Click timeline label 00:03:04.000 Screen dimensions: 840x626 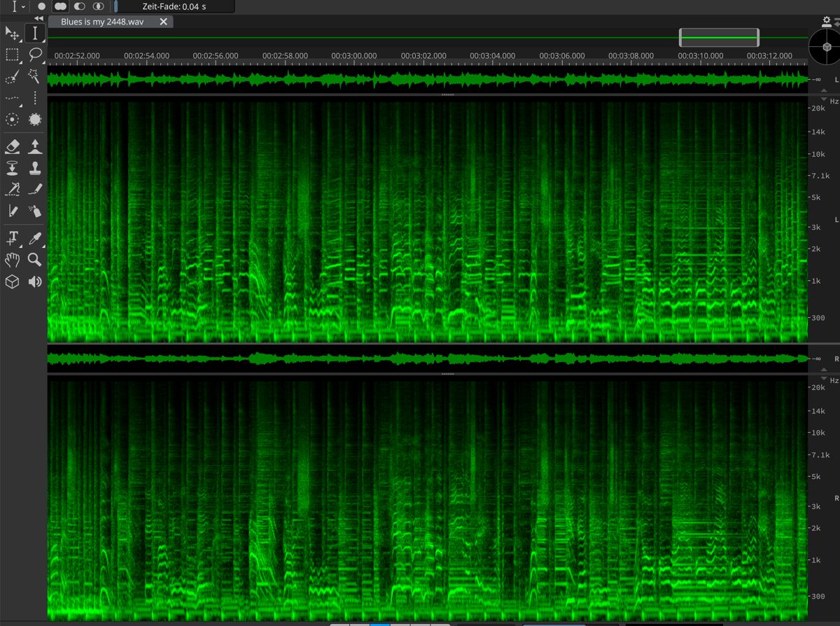click(x=493, y=56)
